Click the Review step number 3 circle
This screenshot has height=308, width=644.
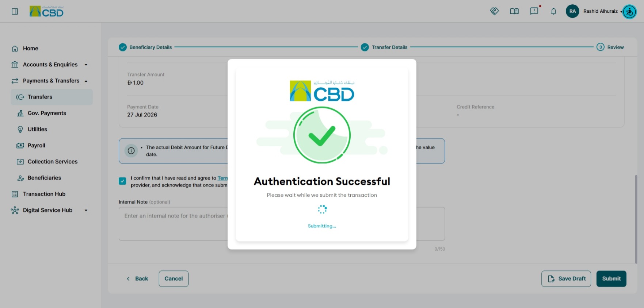tap(601, 47)
